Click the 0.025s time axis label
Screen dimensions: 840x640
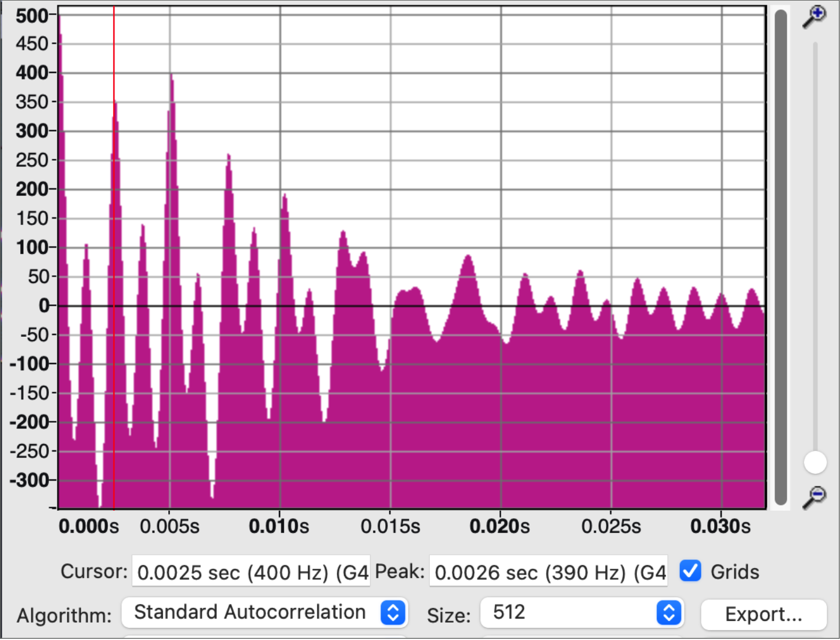[611, 526]
